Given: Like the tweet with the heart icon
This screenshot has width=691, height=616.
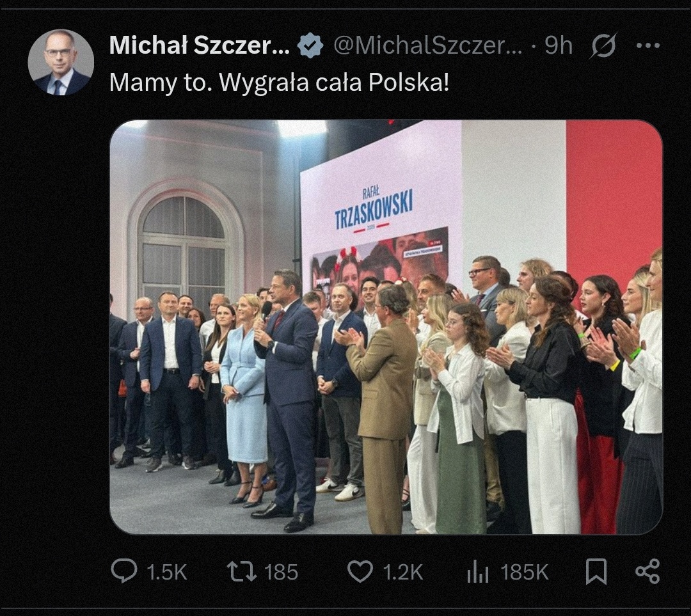Looking at the screenshot, I should click(x=360, y=571).
